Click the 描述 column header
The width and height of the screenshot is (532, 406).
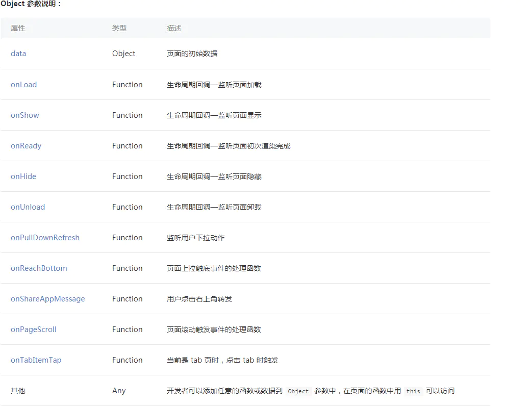[174, 28]
